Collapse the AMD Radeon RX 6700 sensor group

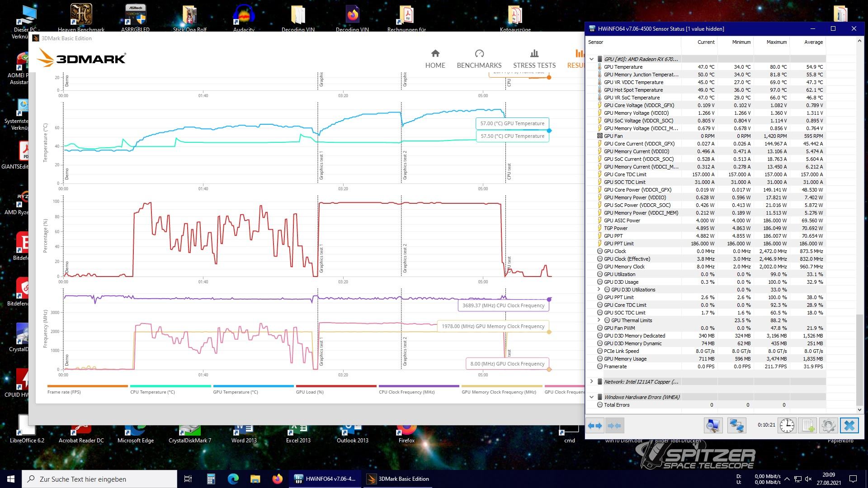pyautogui.click(x=591, y=59)
